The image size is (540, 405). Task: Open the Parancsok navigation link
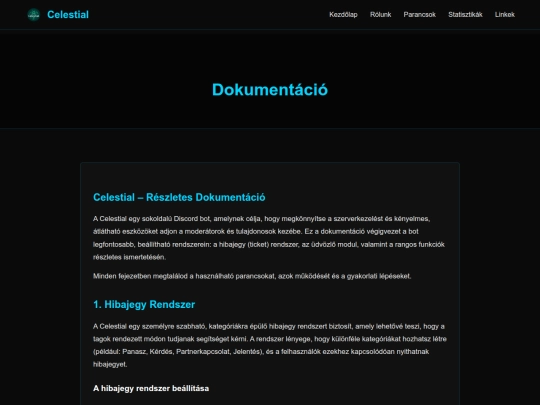point(419,14)
